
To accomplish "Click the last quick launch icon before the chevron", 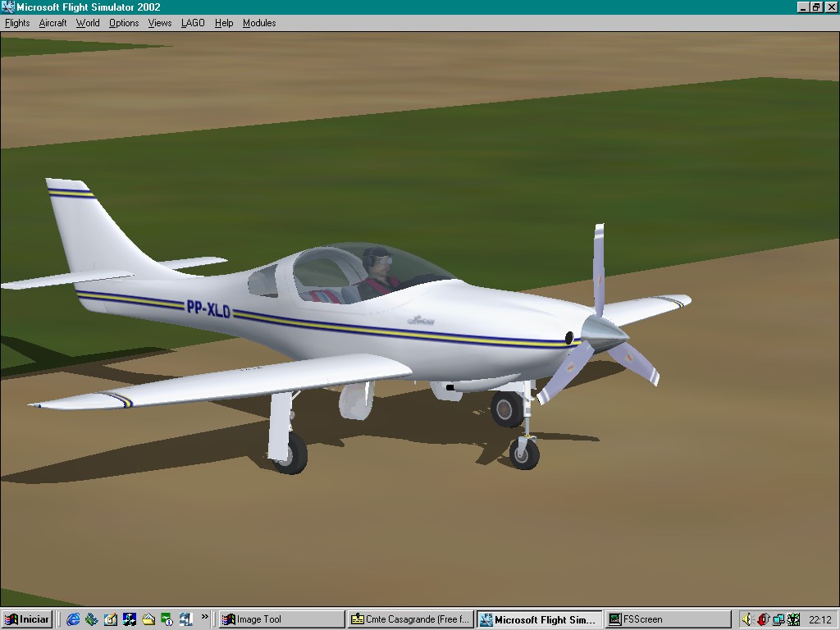I will click(x=186, y=619).
